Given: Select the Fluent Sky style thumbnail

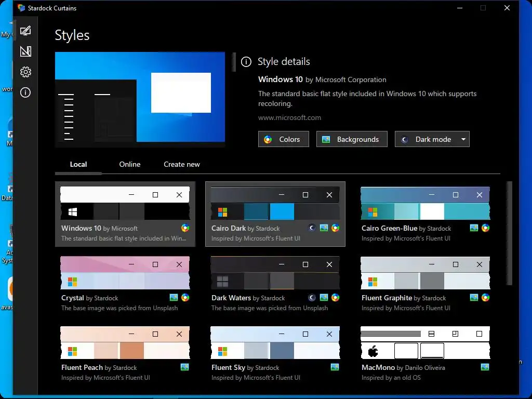Looking at the screenshot, I should [x=275, y=342].
